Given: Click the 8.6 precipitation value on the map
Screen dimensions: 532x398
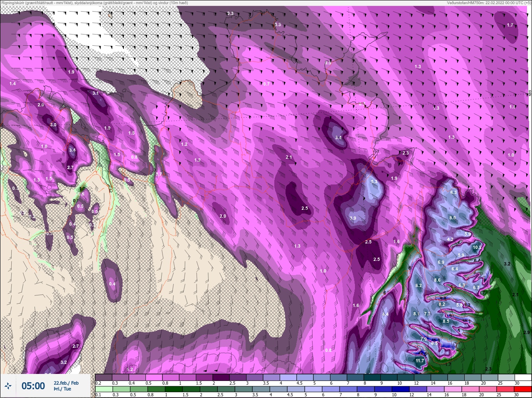Looking at the screenshot, I should (x=437, y=280).
